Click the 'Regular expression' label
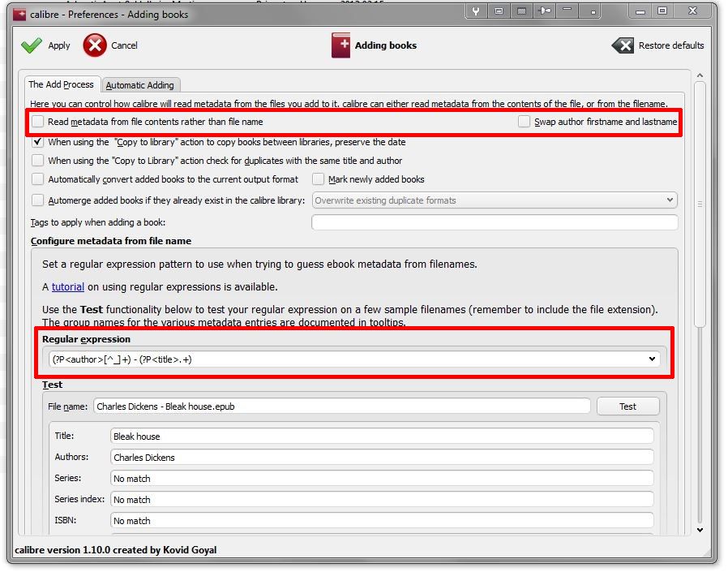Screen dimensions: 728x572 (87, 339)
